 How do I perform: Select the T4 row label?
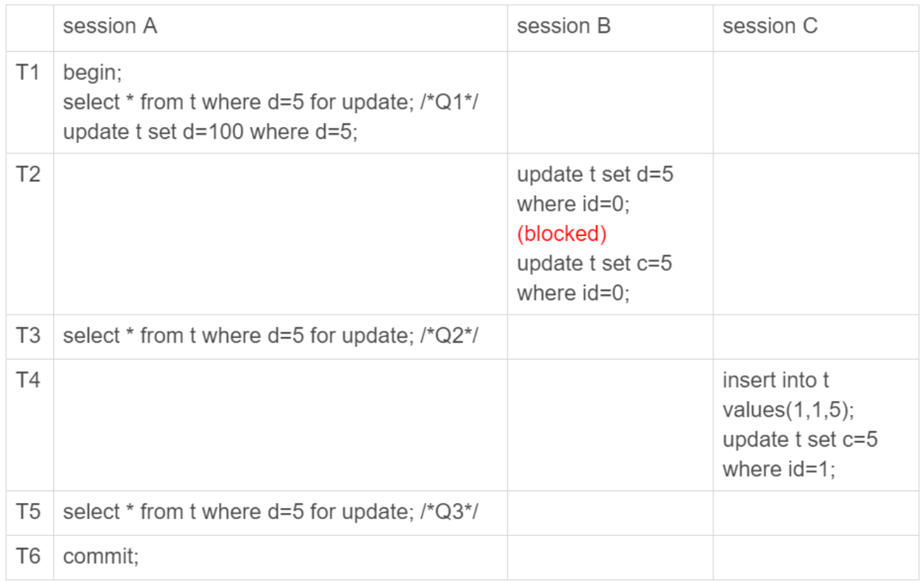point(29,380)
